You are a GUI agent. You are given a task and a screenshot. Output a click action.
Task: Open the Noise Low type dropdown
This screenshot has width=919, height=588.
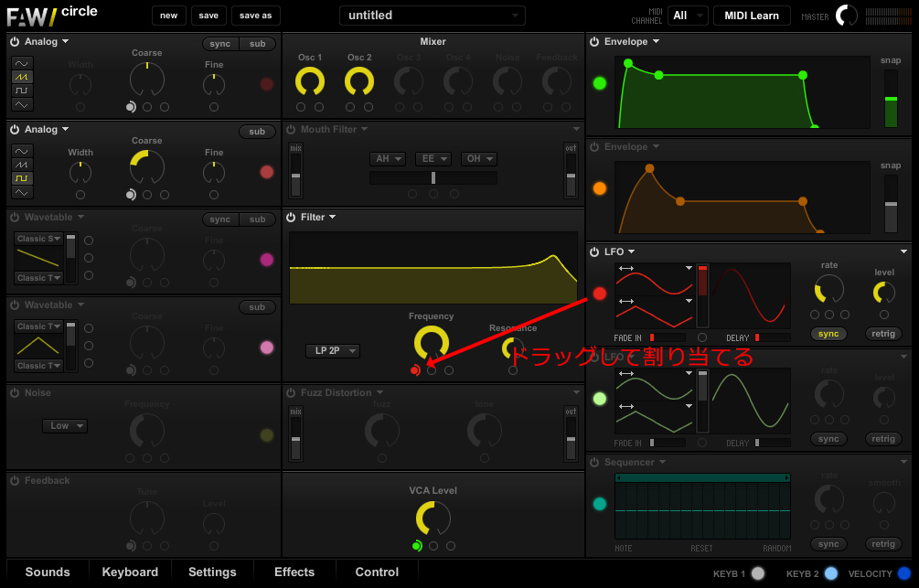coord(65,425)
